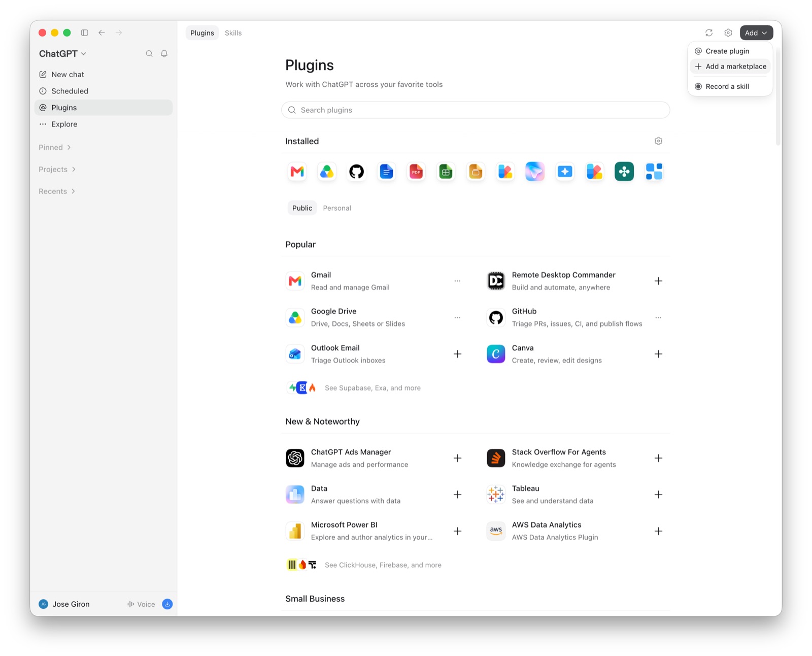
Task: Open the installed green spreadsheet plugin icon
Action: tap(446, 172)
